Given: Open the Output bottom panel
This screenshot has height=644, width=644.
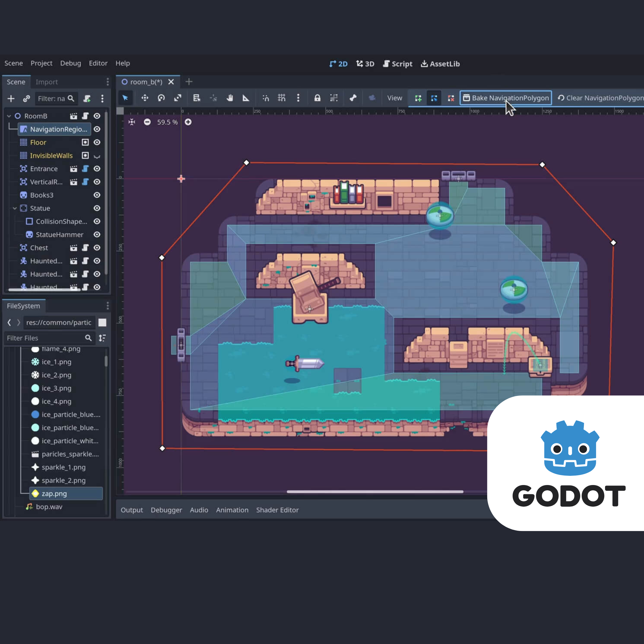Looking at the screenshot, I should 132,510.
